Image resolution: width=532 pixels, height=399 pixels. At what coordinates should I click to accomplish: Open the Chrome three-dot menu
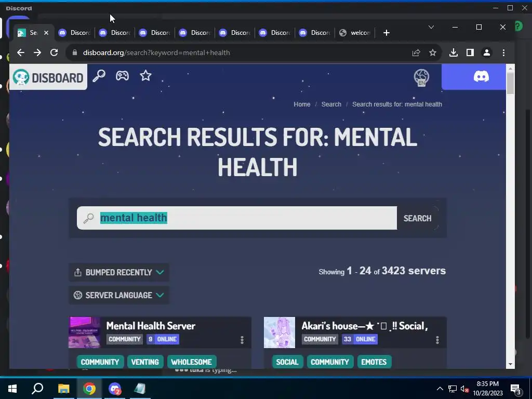click(503, 52)
